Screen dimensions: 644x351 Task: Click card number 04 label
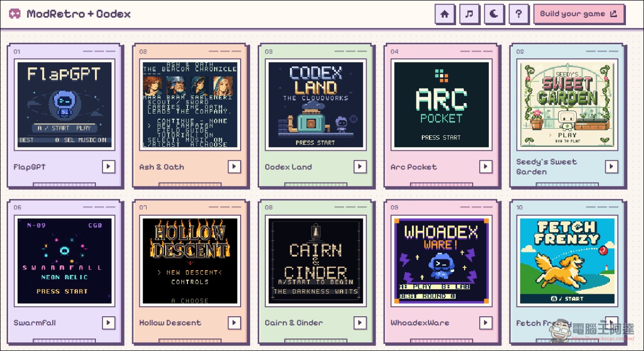394,52
